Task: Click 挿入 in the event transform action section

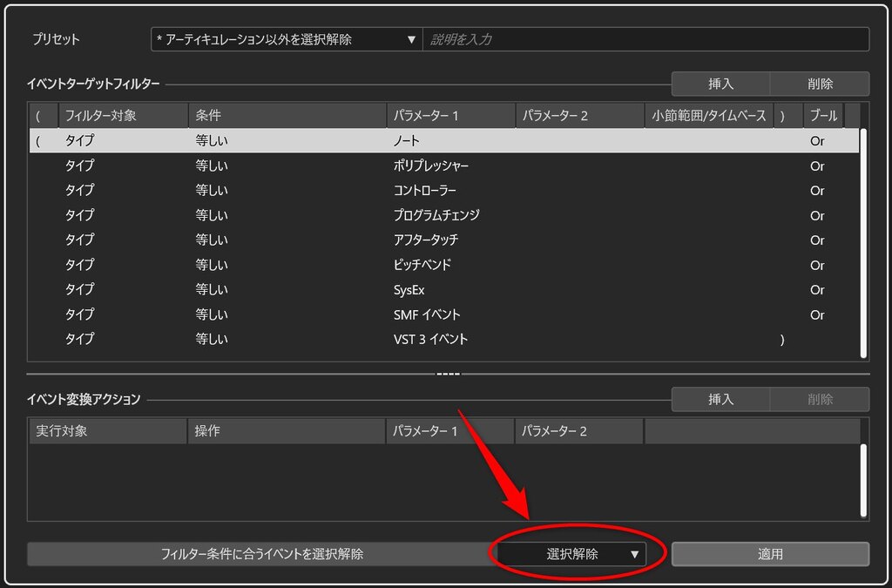Action: 720,399
